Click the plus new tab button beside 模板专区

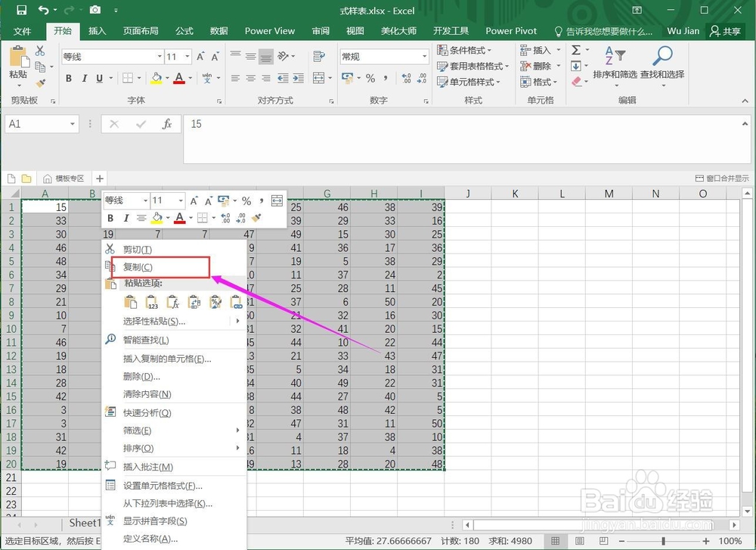point(100,179)
